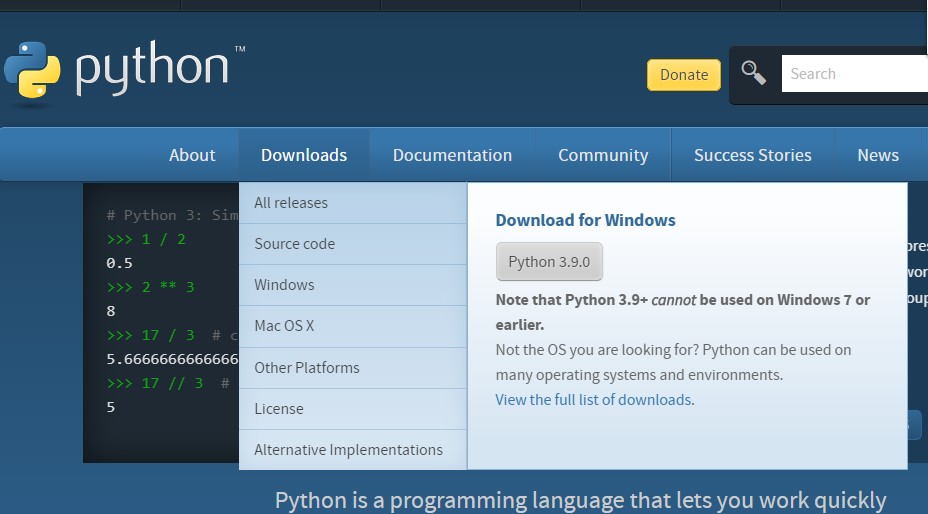
Task: Download Python 3.9.0 for Windows
Action: click(x=549, y=262)
